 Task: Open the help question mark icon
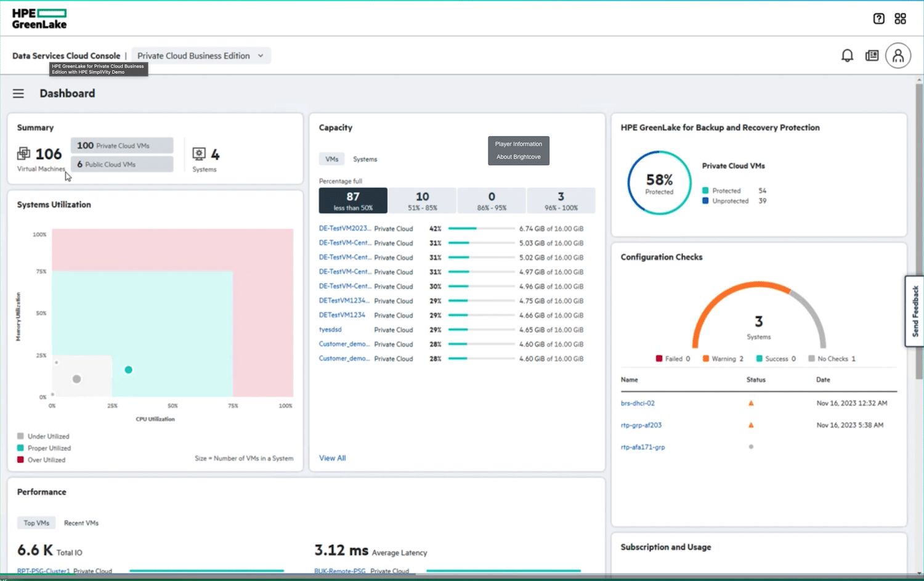(x=879, y=18)
